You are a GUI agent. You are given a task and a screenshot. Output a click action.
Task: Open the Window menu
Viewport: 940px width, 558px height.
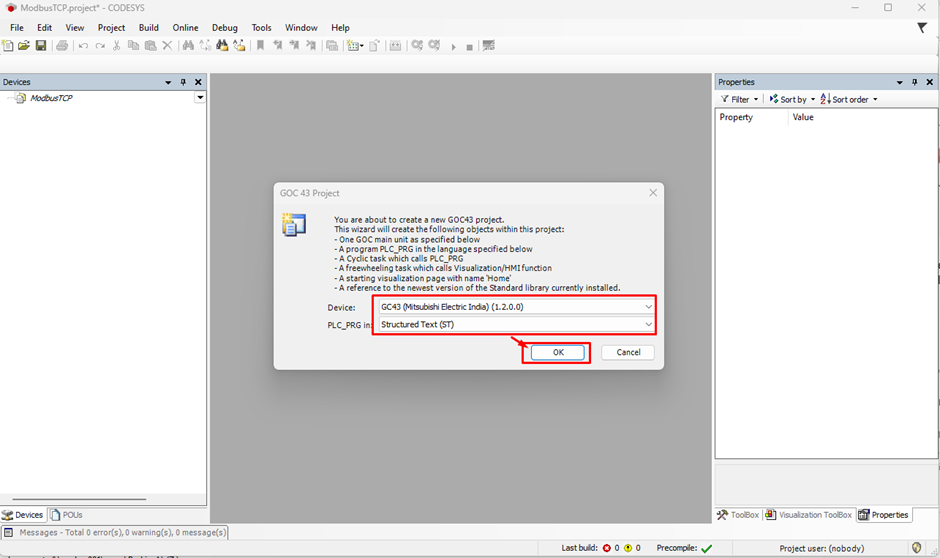[x=301, y=28]
